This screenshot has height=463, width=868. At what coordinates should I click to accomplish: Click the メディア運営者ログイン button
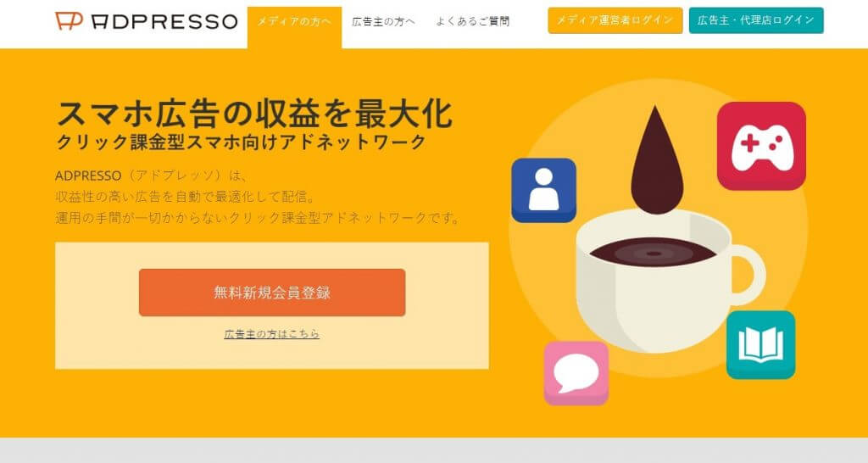click(615, 20)
